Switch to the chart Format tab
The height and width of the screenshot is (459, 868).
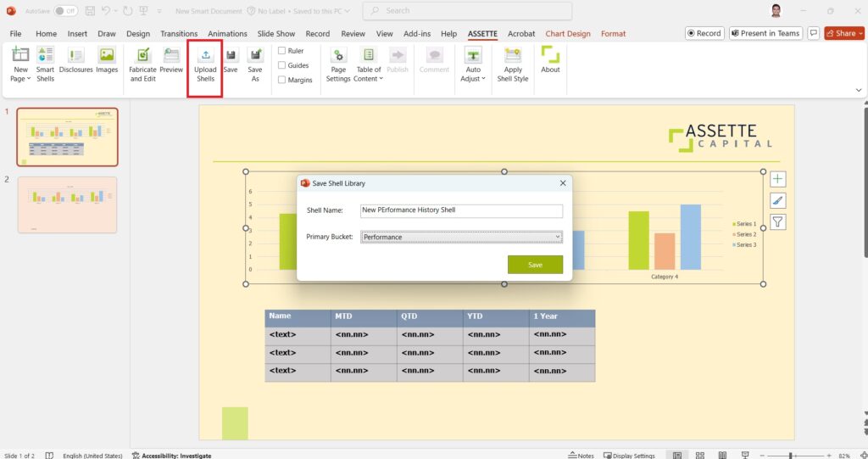click(613, 33)
